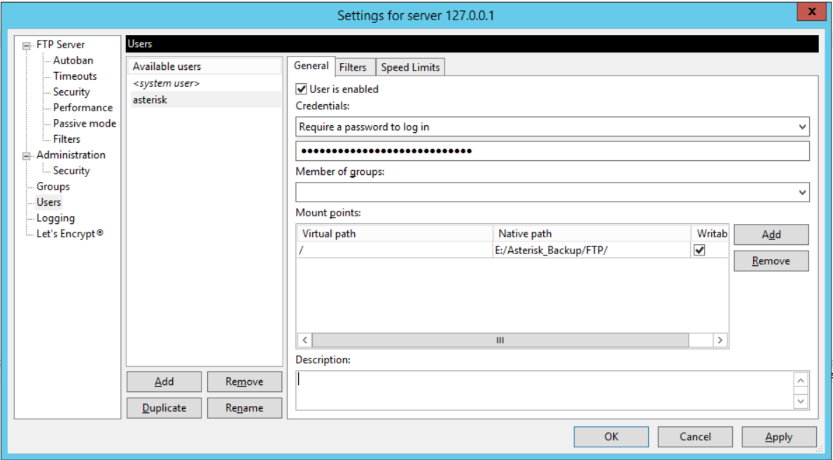Click the Apply button
The image size is (833, 460).
(778, 437)
